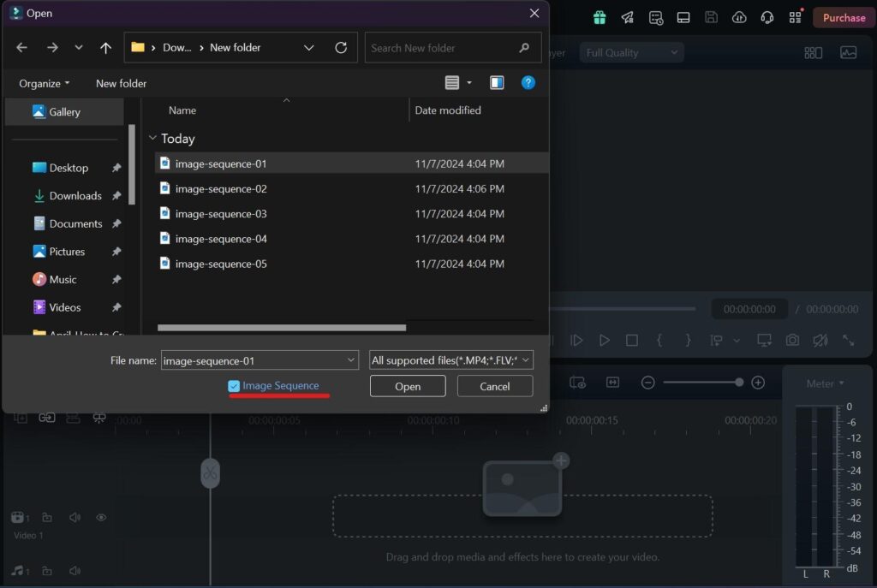
Task: Click the zoom to fit timeline icon
Action: (x=612, y=383)
